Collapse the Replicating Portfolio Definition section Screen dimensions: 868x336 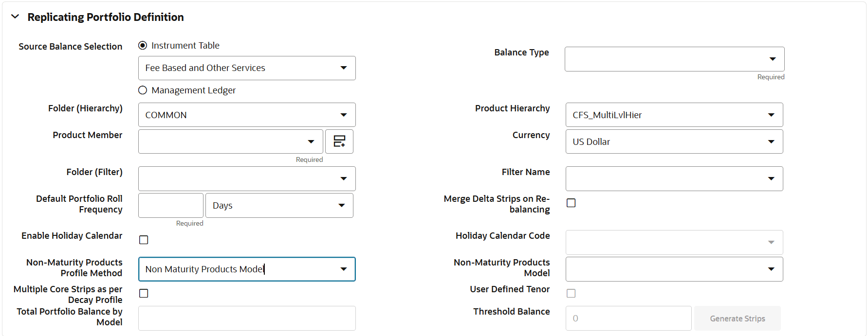[15, 17]
